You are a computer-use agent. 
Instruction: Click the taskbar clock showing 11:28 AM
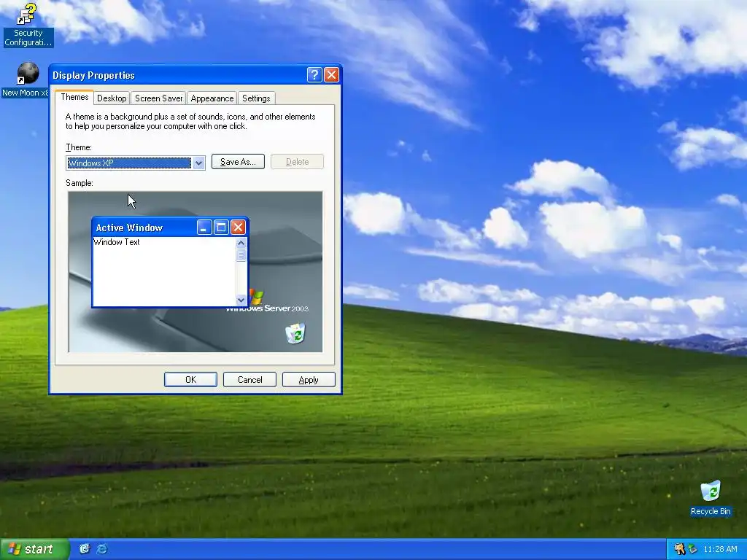pos(720,549)
